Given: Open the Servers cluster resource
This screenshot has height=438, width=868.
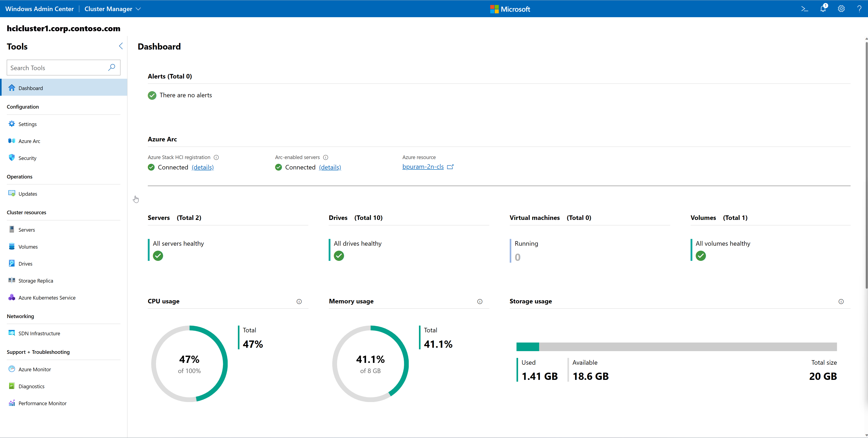Looking at the screenshot, I should (27, 229).
